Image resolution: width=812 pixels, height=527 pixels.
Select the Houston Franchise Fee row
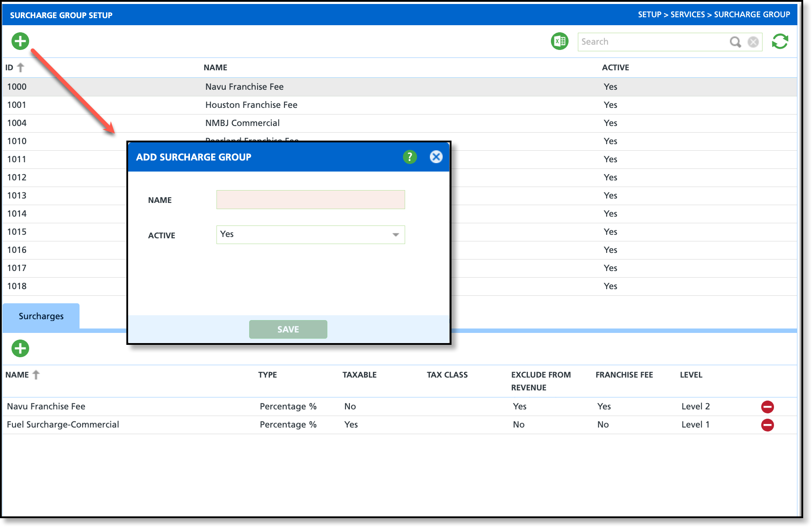pyautogui.click(x=400, y=105)
